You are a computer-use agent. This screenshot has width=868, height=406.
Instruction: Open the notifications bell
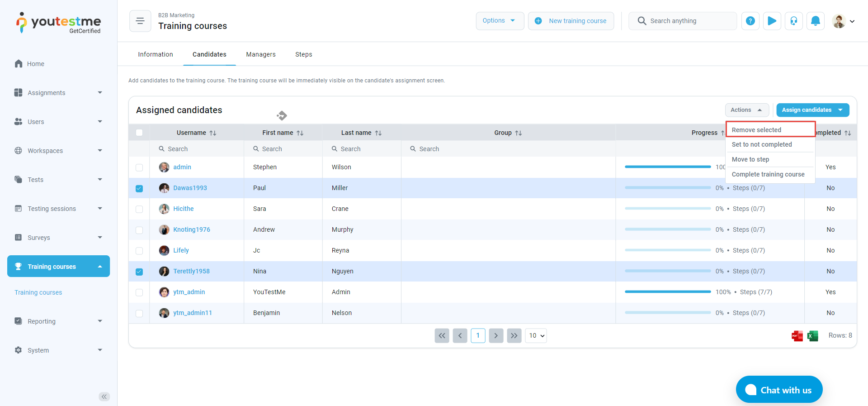816,21
